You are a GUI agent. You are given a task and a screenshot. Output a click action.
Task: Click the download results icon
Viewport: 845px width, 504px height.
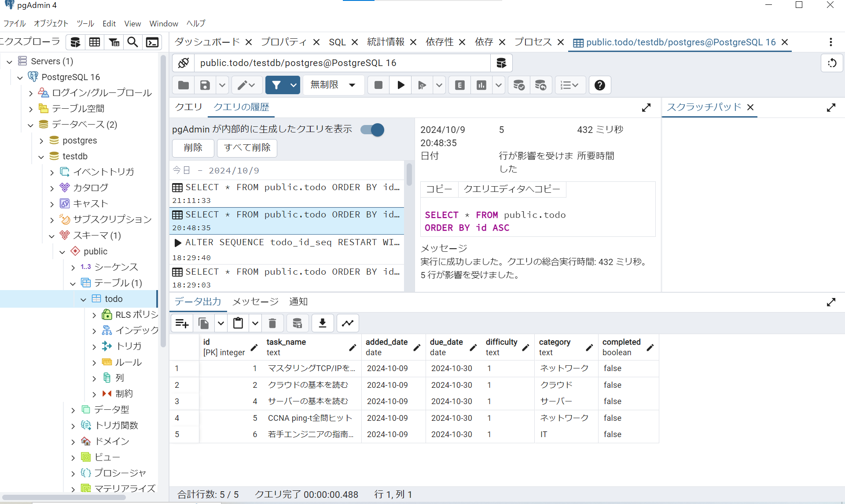(322, 324)
